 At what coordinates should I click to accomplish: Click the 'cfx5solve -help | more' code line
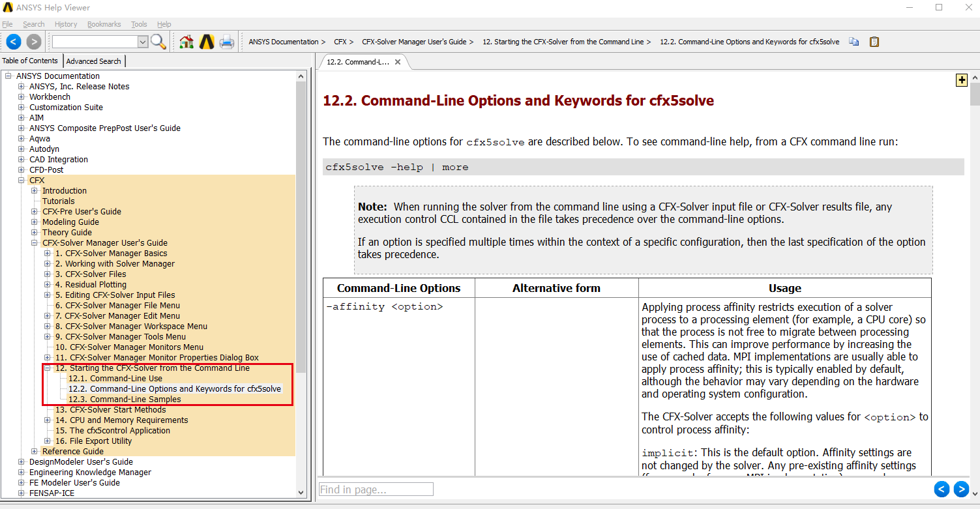click(x=643, y=167)
